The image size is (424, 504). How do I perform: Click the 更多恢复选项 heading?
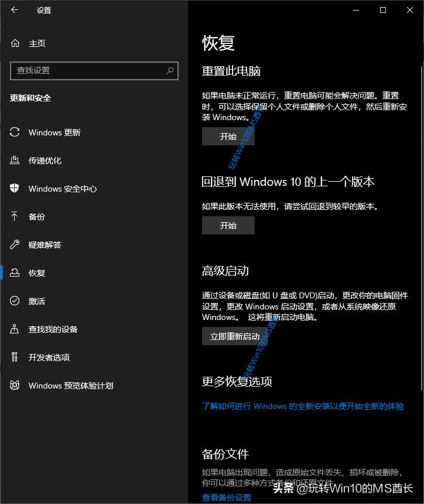(x=237, y=382)
